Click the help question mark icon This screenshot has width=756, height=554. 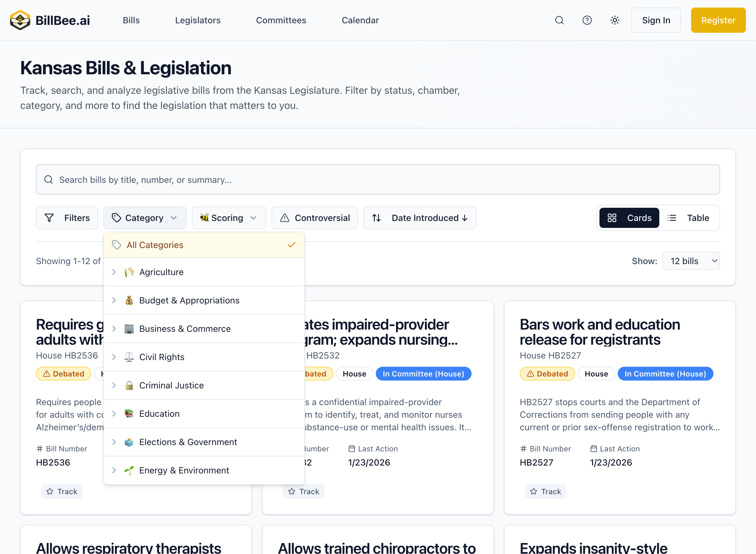pyautogui.click(x=587, y=20)
